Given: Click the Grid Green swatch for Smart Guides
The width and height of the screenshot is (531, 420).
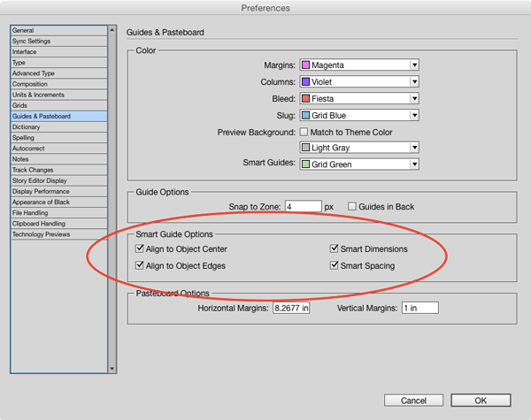Looking at the screenshot, I should click(x=305, y=164).
